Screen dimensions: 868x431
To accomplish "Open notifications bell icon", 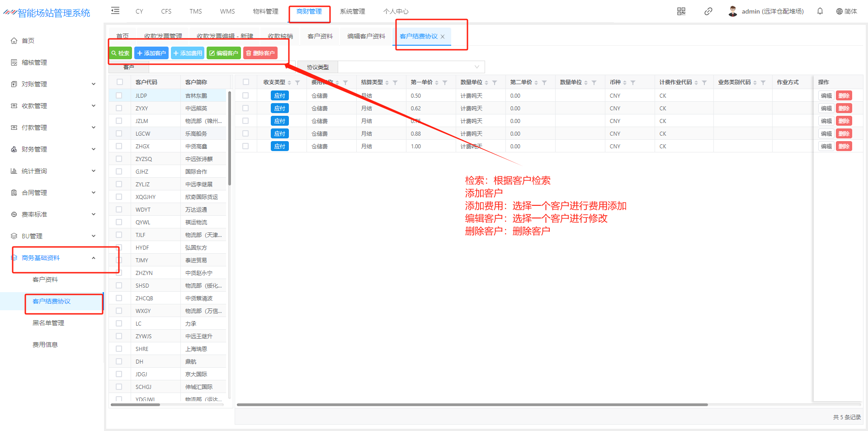I will [820, 11].
